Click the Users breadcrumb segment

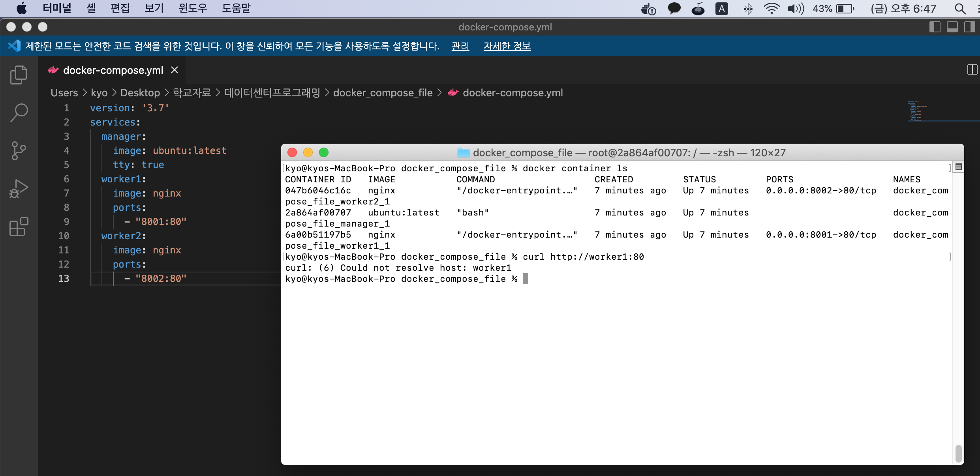[64, 93]
